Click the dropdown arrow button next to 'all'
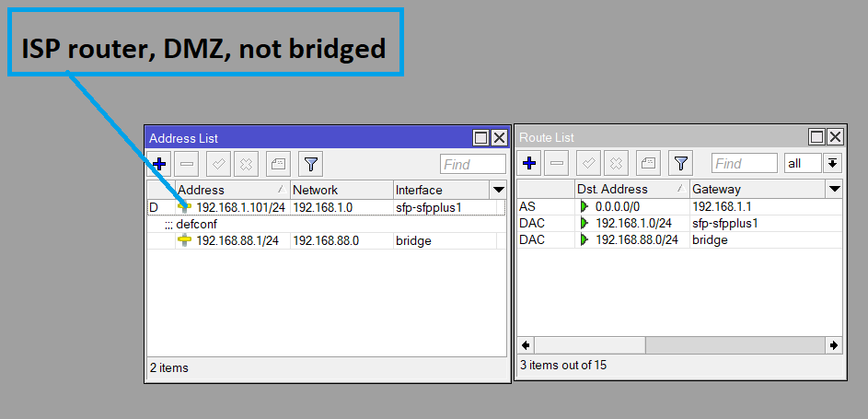The image size is (868, 419). pyautogui.click(x=832, y=163)
